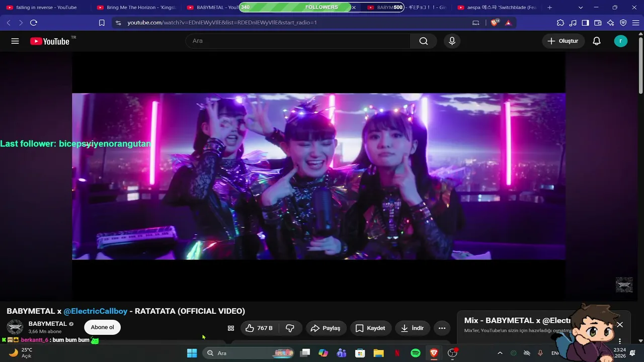
Task: Subscribe with the 'Abone ol' button
Action: tap(102, 327)
